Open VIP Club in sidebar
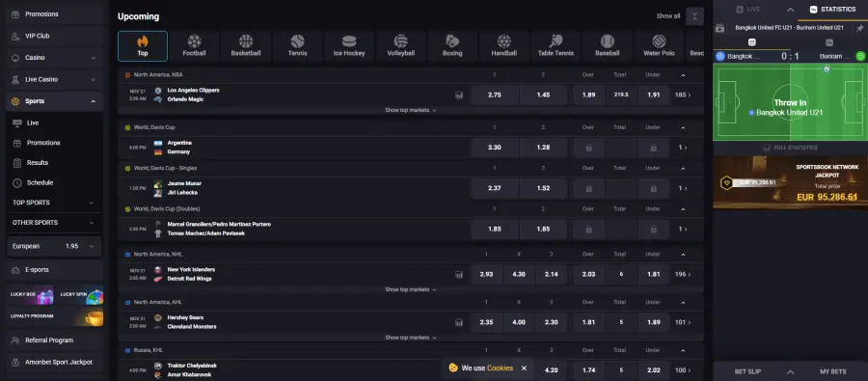The height and width of the screenshot is (381, 868). click(x=54, y=36)
